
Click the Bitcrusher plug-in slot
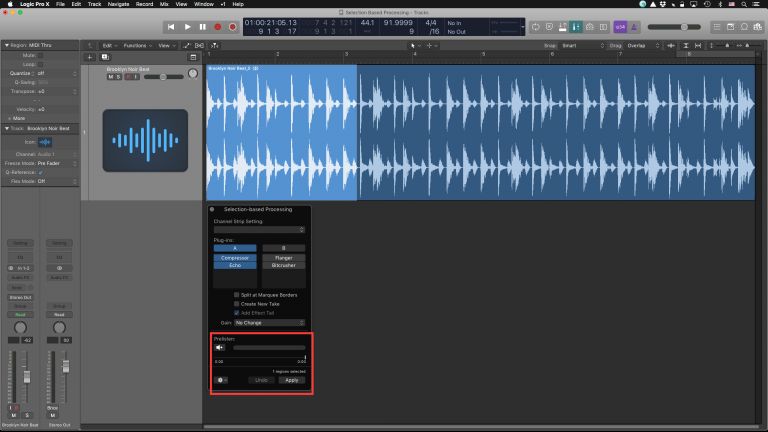coord(284,265)
